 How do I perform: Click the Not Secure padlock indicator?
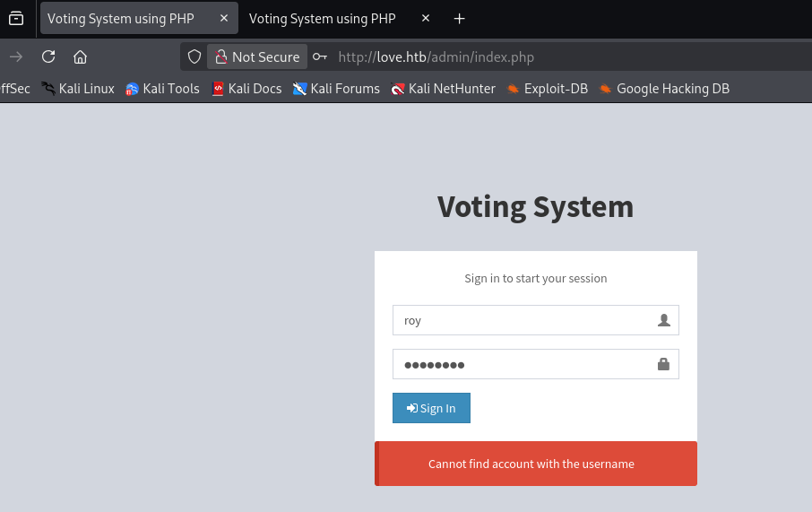(x=257, y=56)
